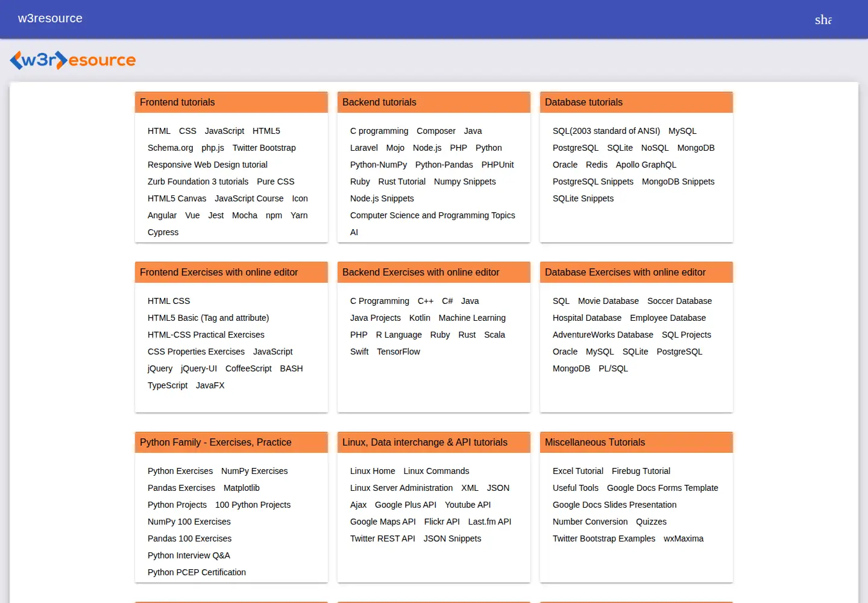Image resolution: width=868 pixels, height=603 pixels.
Task: Open Python PCEP Certification link
Action: 197,572
